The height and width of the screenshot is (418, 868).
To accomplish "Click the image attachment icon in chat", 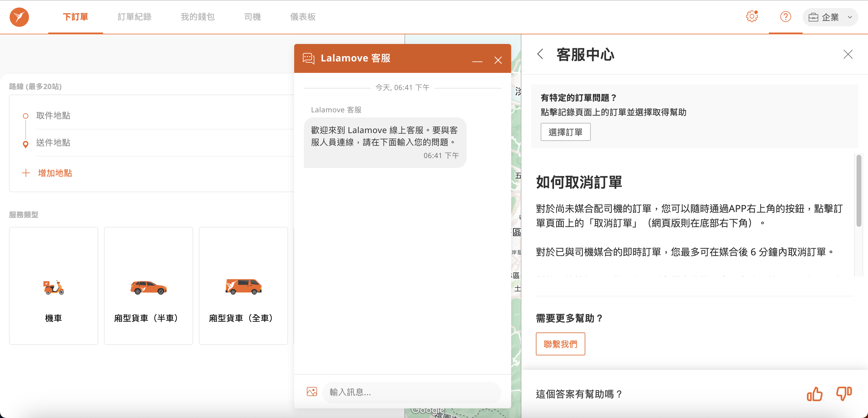I will click(x=312, y=391).
